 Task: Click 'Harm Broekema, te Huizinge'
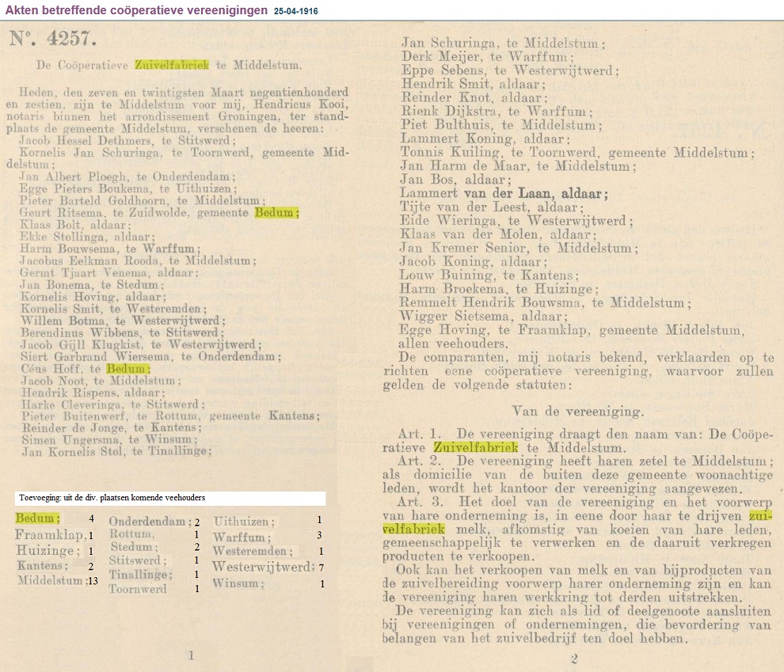pos(498,289)
